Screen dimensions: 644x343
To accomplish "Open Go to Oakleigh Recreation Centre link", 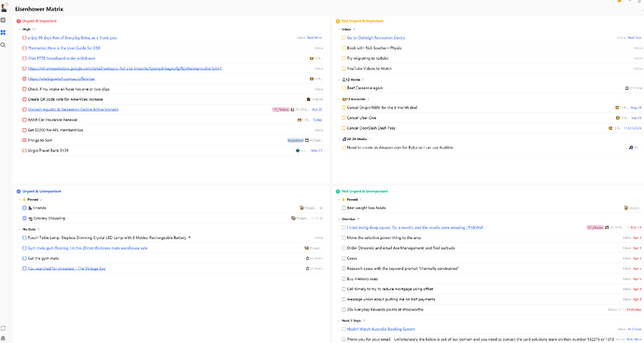I will pos(376,37).
